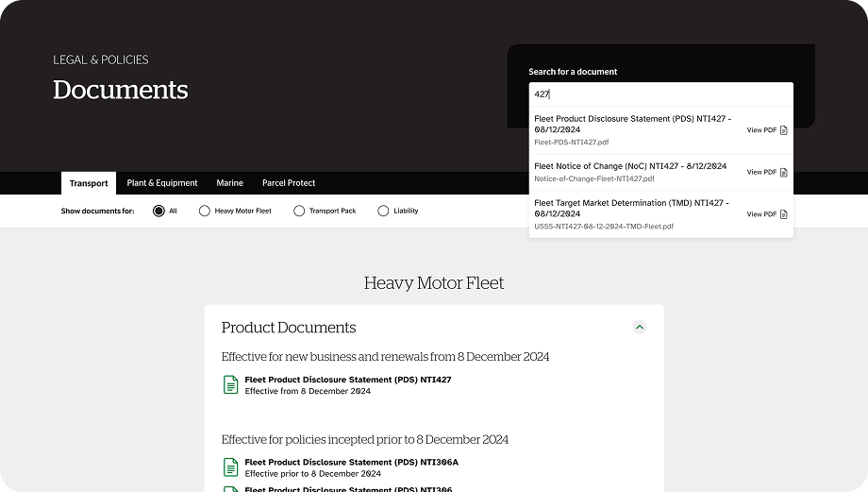Open PDF icon for Fleet Notice of Change result

point(783,172)
